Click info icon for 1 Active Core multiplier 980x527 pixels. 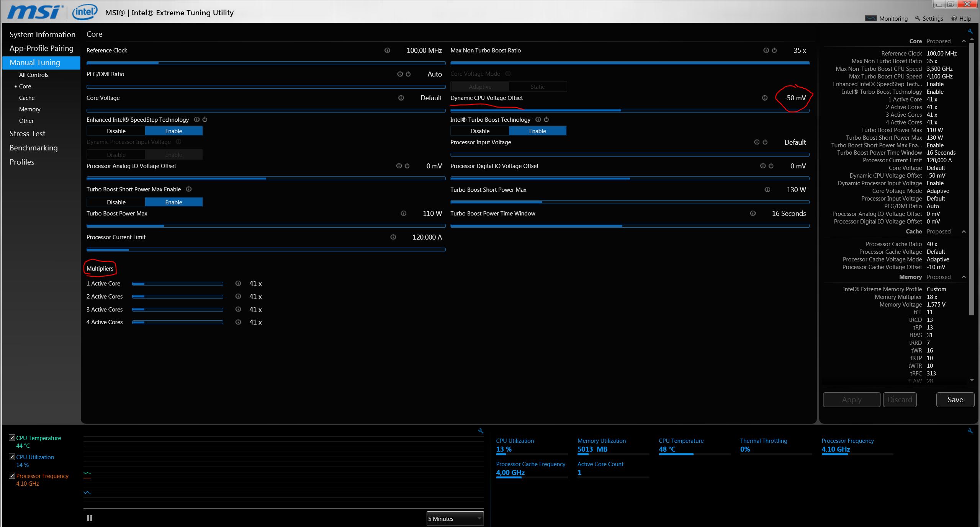point(238,283)
